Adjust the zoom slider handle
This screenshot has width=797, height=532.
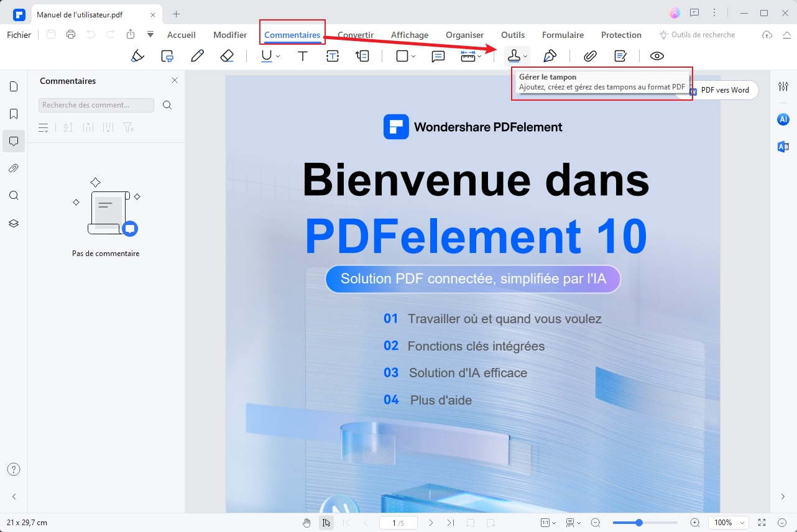(639, 523)
